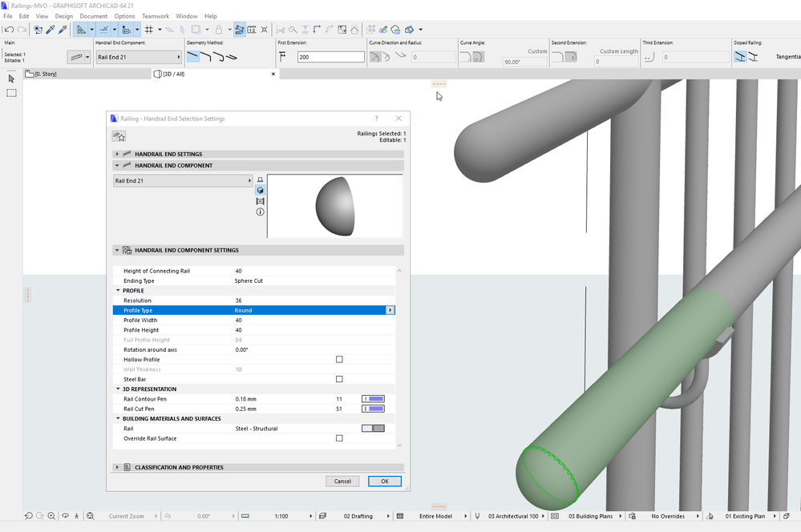801x532 pixels.
Task: Click the Rail Contour Pen color swatch
Action: [x=374, y=399]
